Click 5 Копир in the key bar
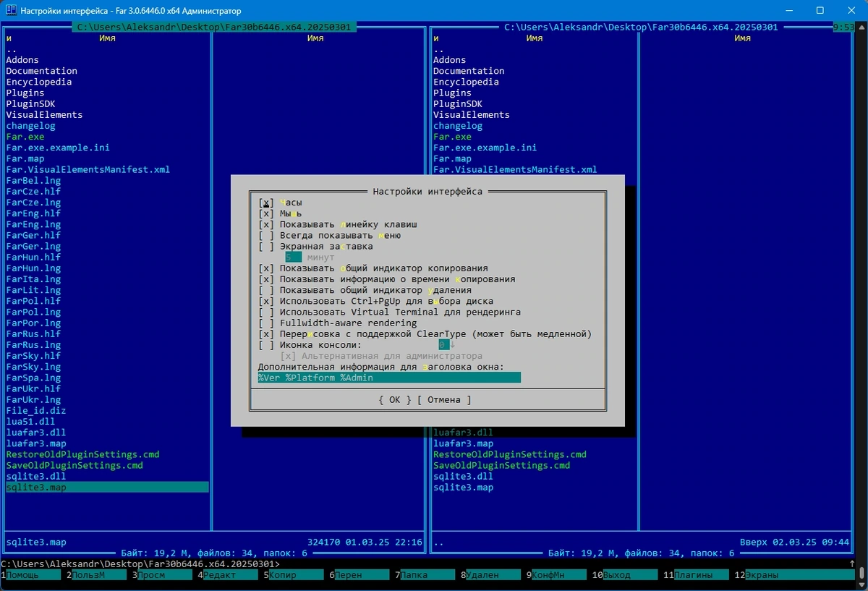Image resolution: width=868 pixels, height=591 pixels. [294, 575]
